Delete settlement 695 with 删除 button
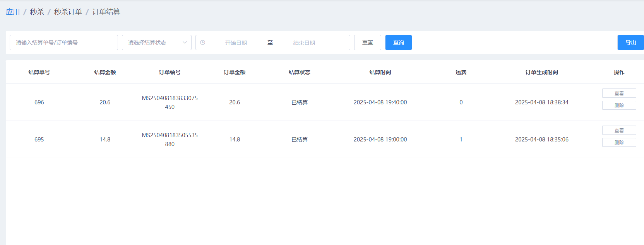The height and width of the screenshot is (245, 644). pos(619,142)
